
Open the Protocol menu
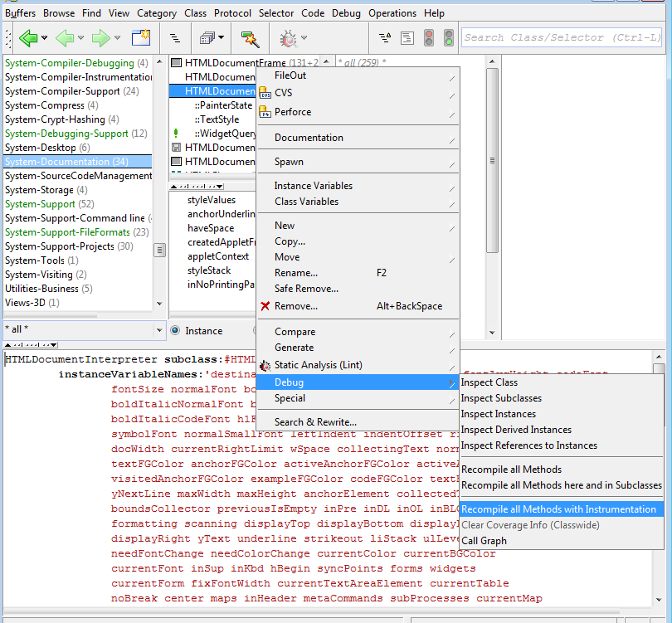(x=233, y=13)
